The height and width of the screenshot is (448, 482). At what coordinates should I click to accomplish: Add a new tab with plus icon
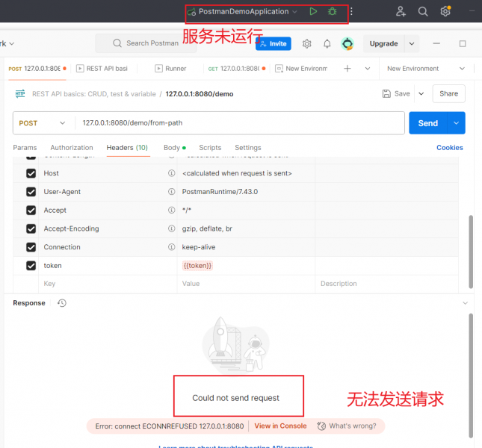tap(347, 69)
